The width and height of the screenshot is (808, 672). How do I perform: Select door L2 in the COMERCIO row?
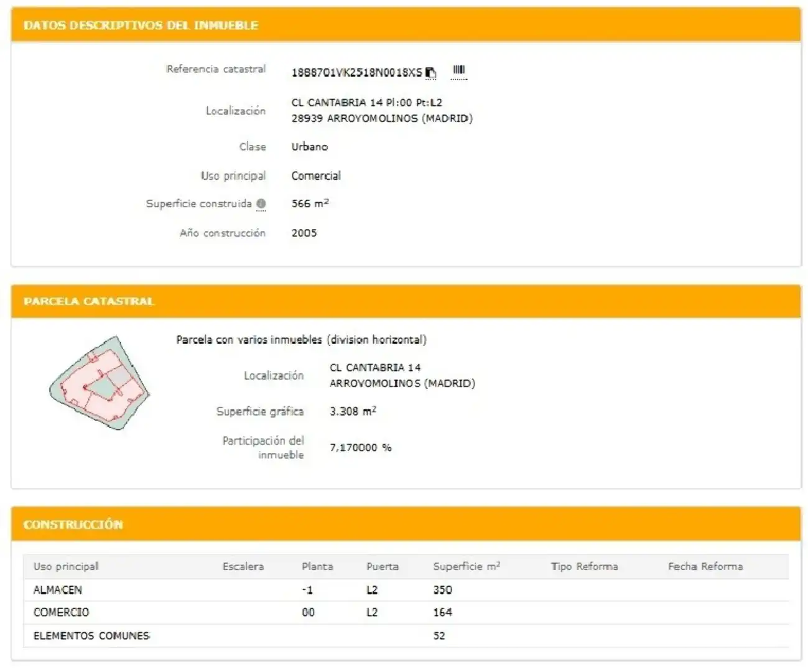(x=372, y=612)
